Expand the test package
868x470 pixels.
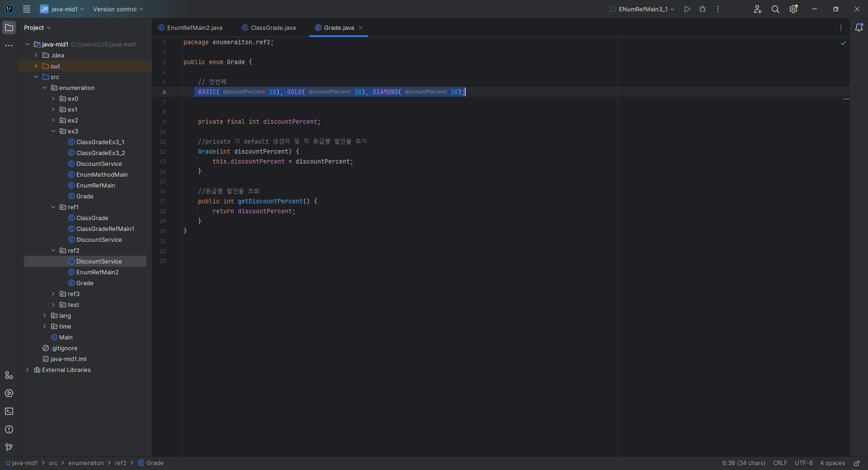53,305
